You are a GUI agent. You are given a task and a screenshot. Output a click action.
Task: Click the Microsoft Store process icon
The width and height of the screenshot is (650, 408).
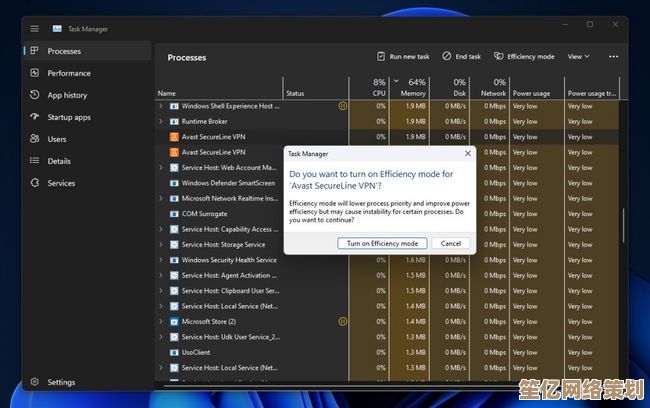(174, 322)
